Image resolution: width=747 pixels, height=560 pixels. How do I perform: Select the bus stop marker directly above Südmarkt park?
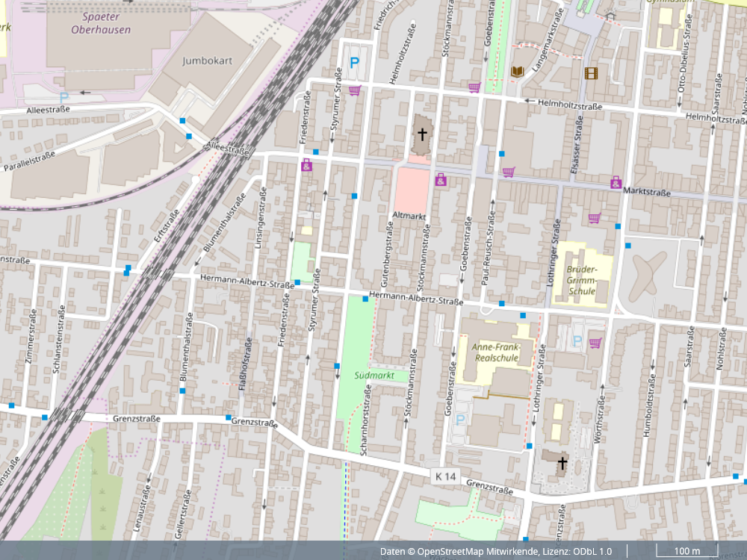tap(365, 299)
